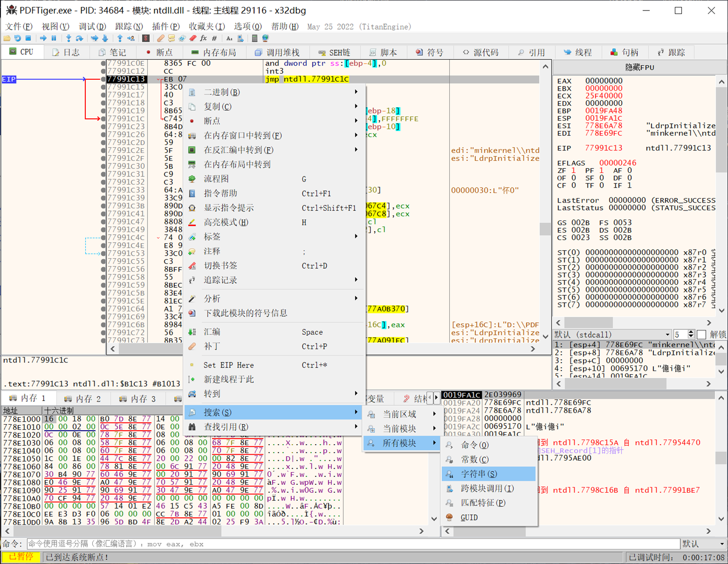Click the 已暂停 status label
This screenshot has height=564, width=728.
[x=21, y=557]
